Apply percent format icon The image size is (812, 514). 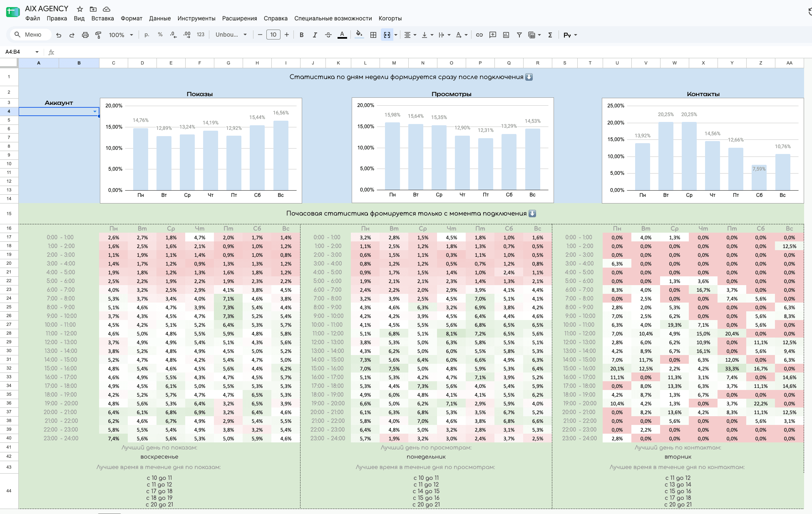[160, 35]
